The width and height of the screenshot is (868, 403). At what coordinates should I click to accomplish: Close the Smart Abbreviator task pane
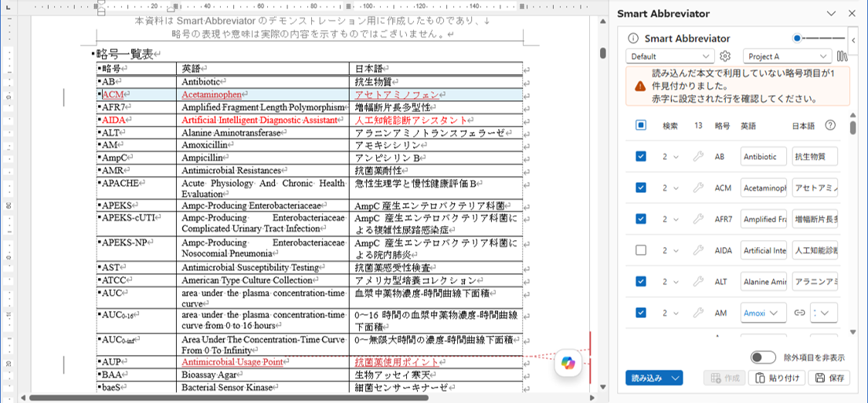tap(852, 14)
